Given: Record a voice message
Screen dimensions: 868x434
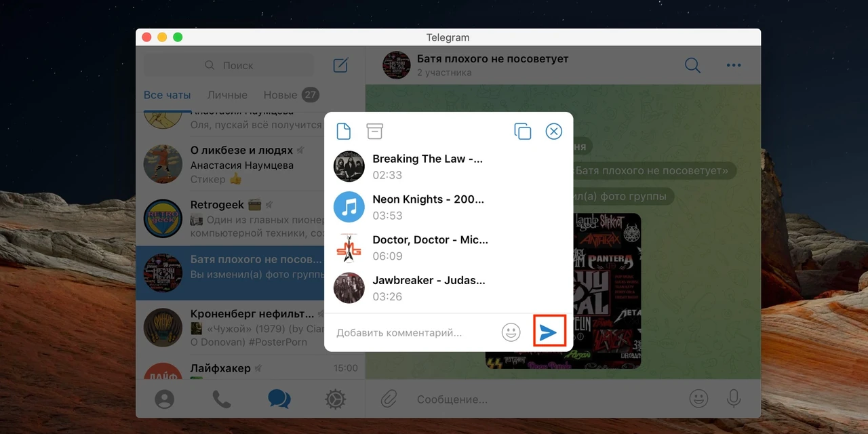Looking at the screenshot, I should pos(733,399).
